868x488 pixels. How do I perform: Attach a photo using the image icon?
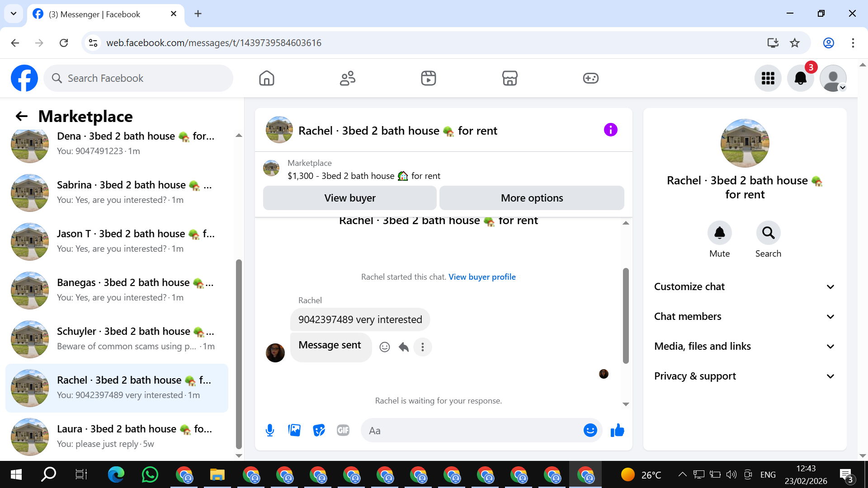[294, 430]
